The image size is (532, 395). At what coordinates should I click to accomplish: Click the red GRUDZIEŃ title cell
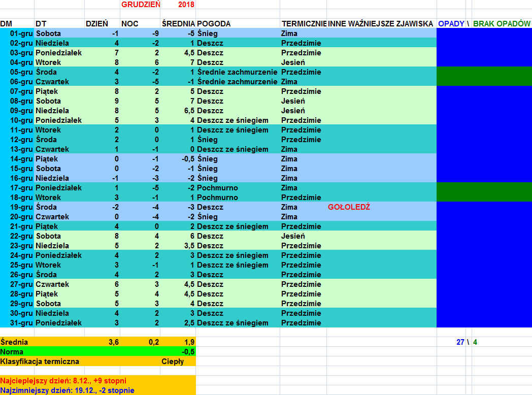pyautogui.click(x=141, y=5)
